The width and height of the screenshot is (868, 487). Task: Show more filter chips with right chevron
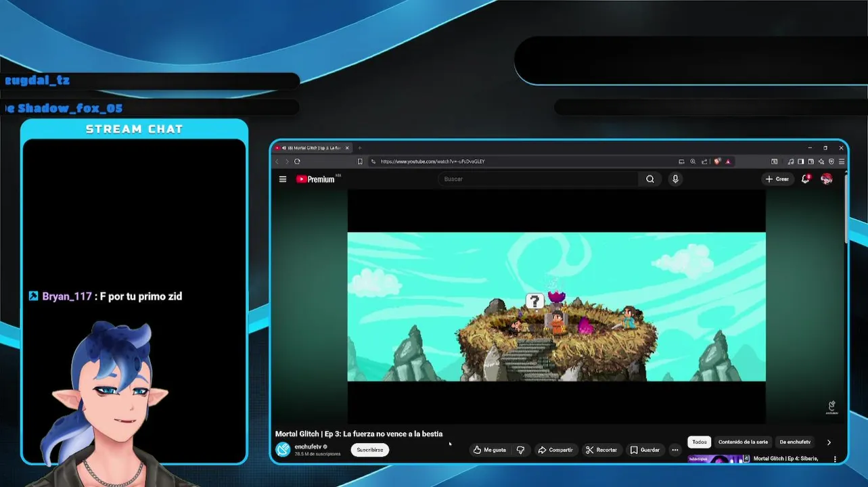coord(829,442)
